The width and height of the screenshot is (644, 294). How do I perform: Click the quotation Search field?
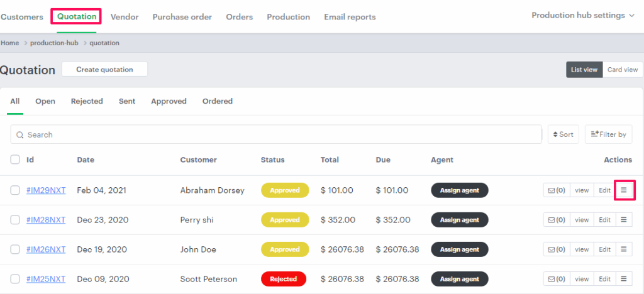(x=277, y=134)
